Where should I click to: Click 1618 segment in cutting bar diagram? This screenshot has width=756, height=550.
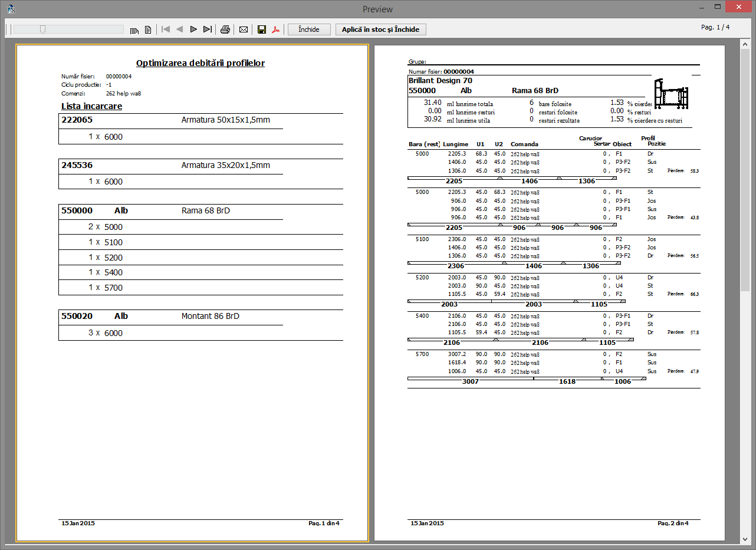(x=567, y=381)
